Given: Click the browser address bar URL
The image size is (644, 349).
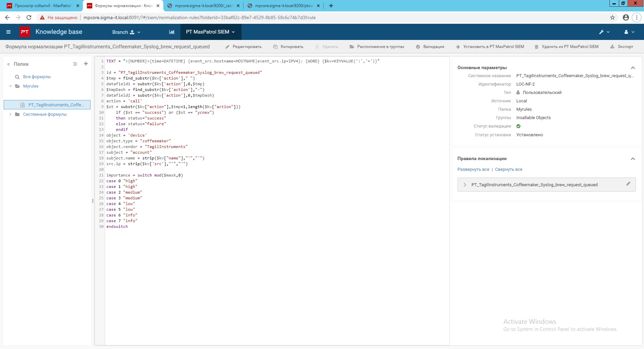Looking at the screenshot, I should 200,17.
